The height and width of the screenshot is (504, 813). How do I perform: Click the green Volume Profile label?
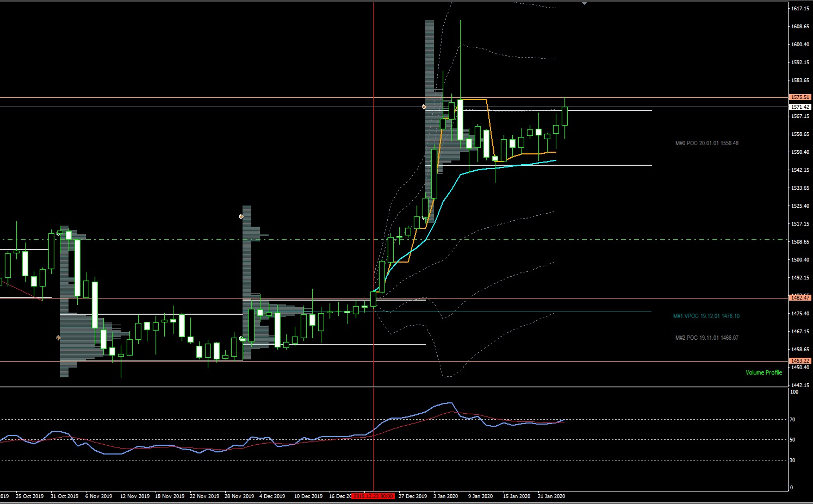tap(764, 372)
